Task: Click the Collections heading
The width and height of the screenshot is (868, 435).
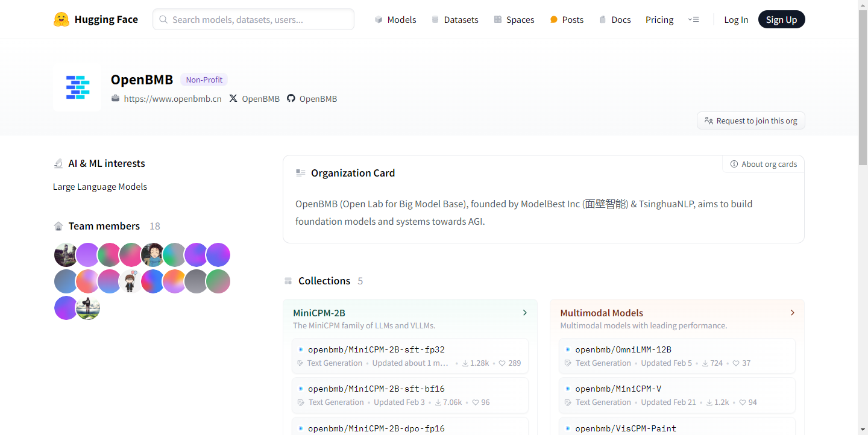Action: tap(324, 281)
